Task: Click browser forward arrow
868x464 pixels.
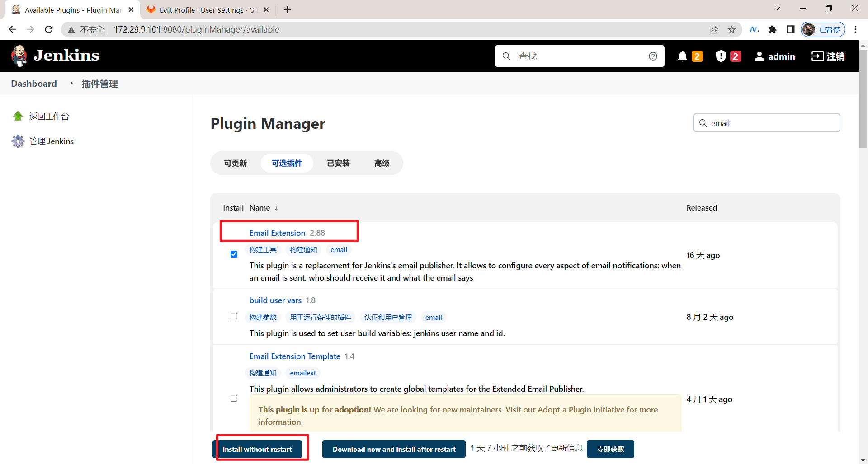Action: click(30, 29)
